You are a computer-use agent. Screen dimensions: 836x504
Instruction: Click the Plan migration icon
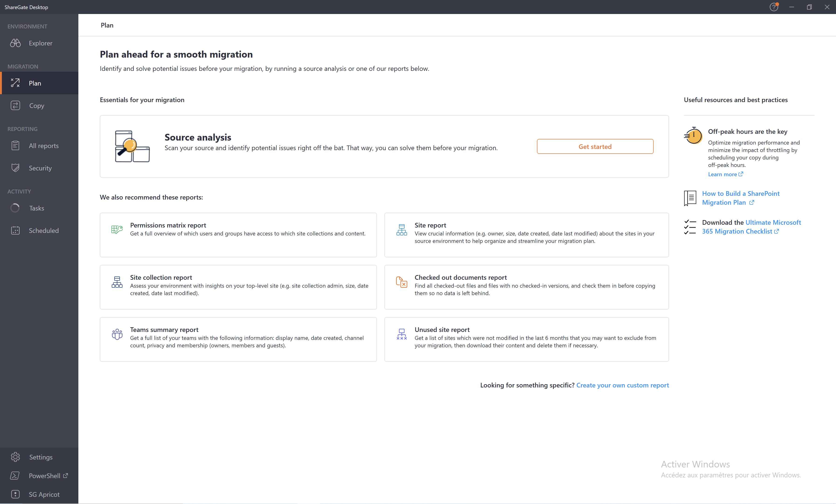point(16,83)
